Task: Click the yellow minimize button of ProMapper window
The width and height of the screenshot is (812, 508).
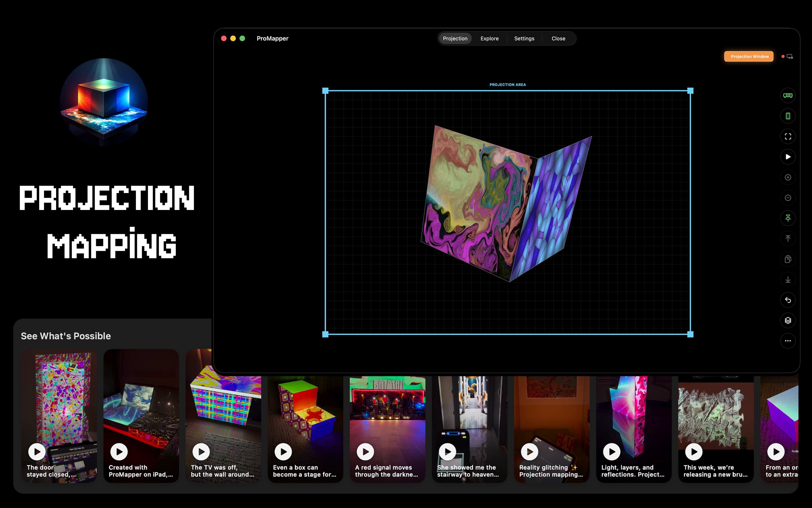Action: [233, 38]
